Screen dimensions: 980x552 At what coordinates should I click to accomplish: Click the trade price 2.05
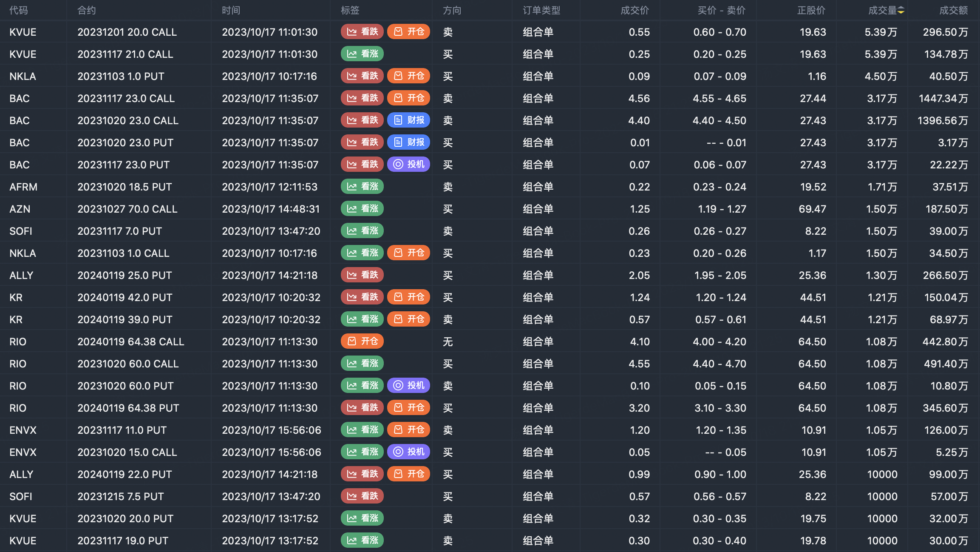pyautogui.click(x=640, y=275)
